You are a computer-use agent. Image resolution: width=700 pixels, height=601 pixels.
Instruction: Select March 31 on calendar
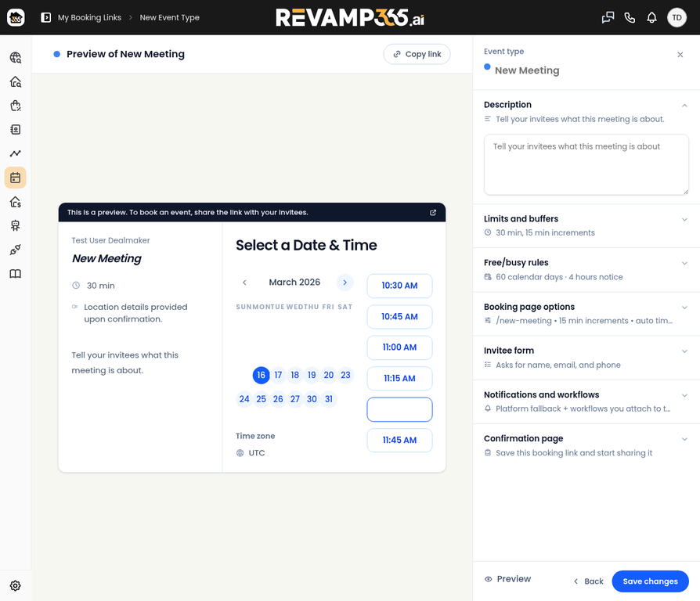click(329, 399)
